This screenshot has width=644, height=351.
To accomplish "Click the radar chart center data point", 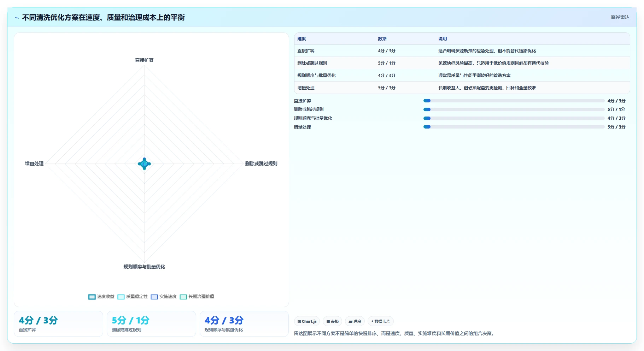I will tap(144, 164).
